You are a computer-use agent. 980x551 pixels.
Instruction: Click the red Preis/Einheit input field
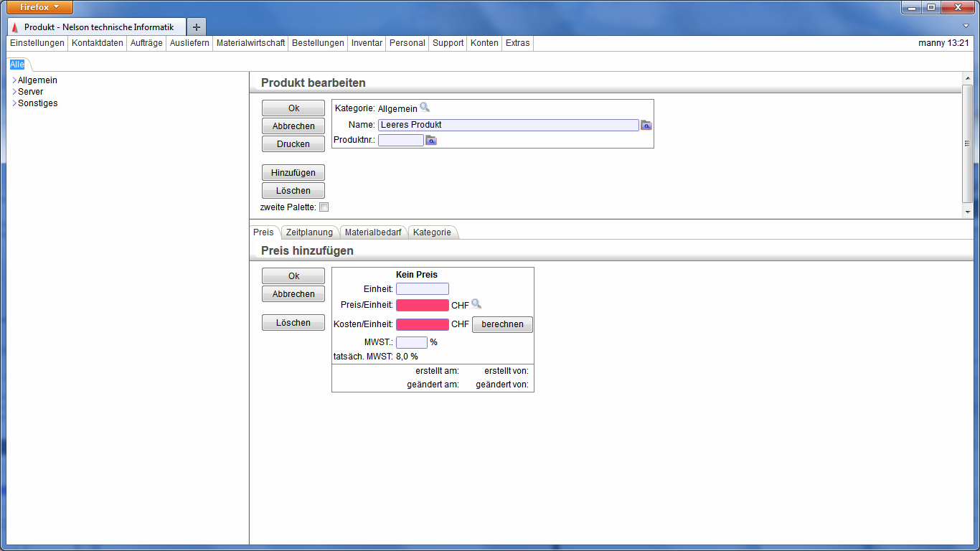click(423, 306)
